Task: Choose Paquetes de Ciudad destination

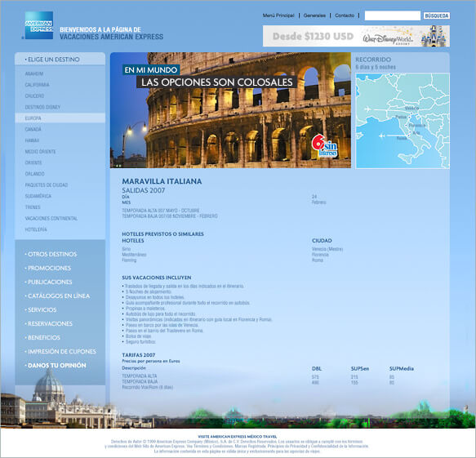Action: (x=47, y=185)
